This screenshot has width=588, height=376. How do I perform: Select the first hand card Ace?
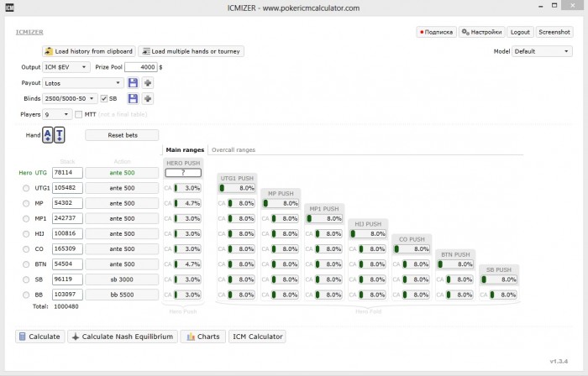[48, 135]
